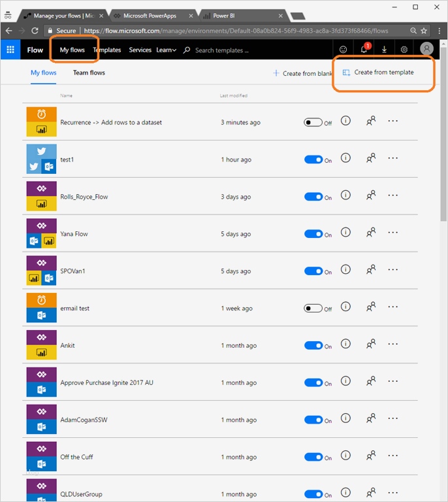Click the Twitter Outlook icon of test1
Image resolution: width=448 pixels, height=502 pixels.
tap(41, 159)
